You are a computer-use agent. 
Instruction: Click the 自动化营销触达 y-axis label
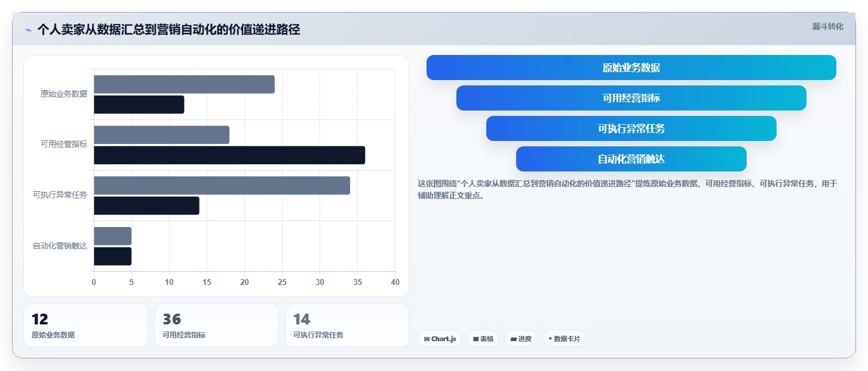pos(60,246)
